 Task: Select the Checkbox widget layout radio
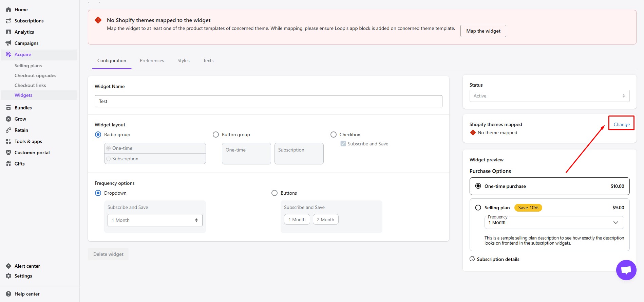pyautogui.click(x=334, y=135)
